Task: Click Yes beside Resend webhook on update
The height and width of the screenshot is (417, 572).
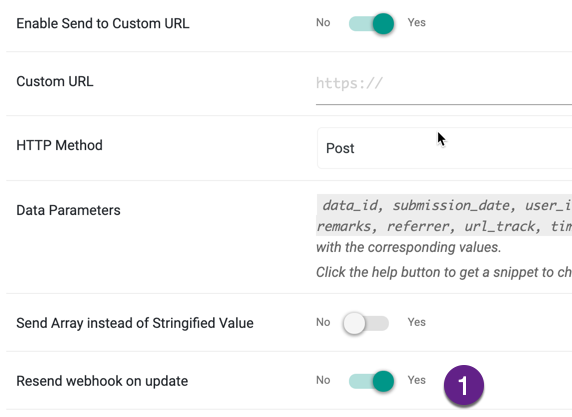Action: point(417,380)
